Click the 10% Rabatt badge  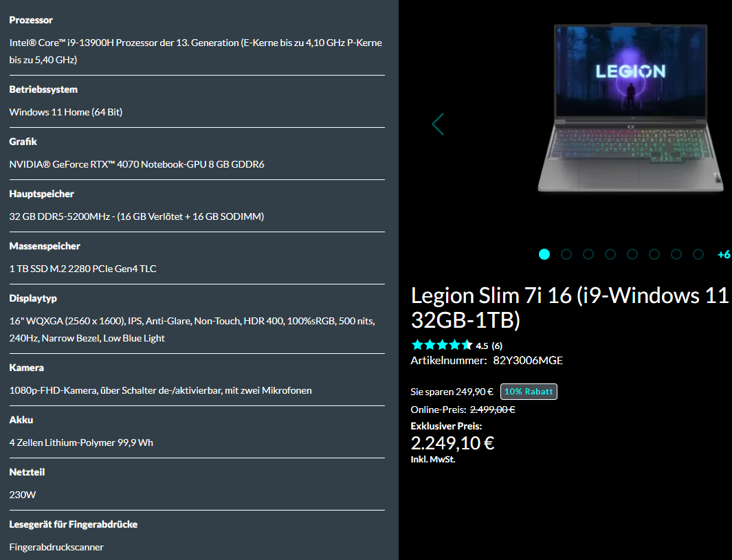529,392
